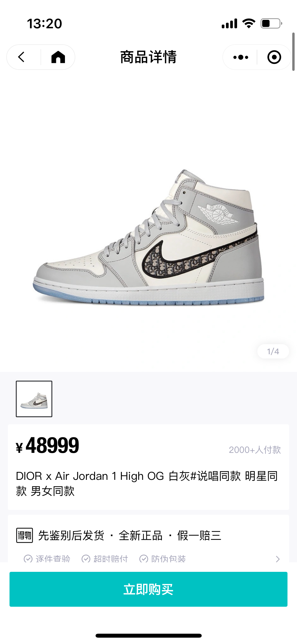Tap the back arrow icon
This screenshot has width=297, height=644.
pyautogui.click(x=21, y=57)
